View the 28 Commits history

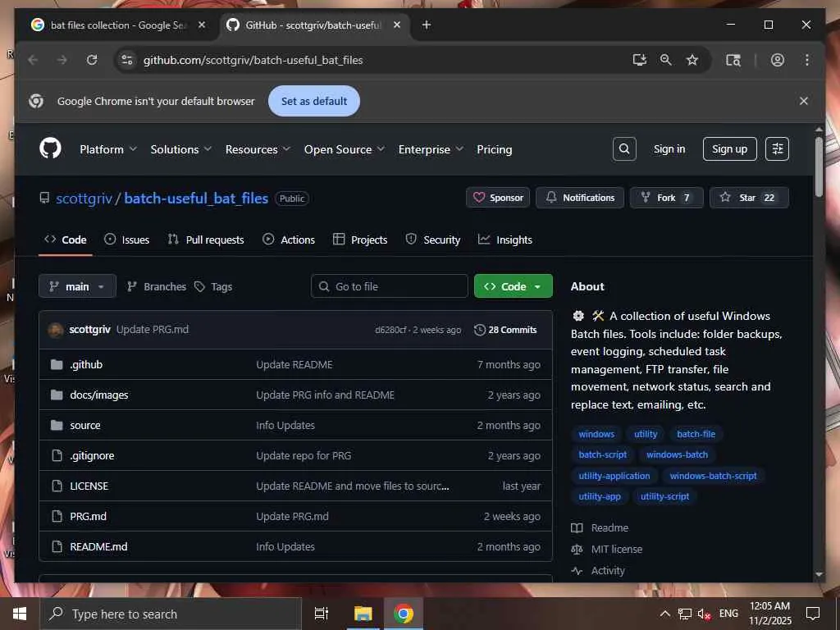click(505, 330)
